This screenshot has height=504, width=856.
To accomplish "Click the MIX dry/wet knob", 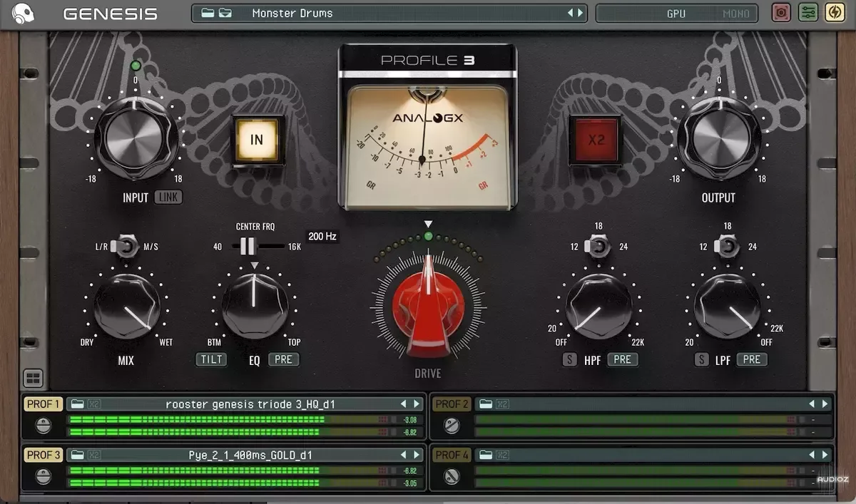I will click(127, 307).
